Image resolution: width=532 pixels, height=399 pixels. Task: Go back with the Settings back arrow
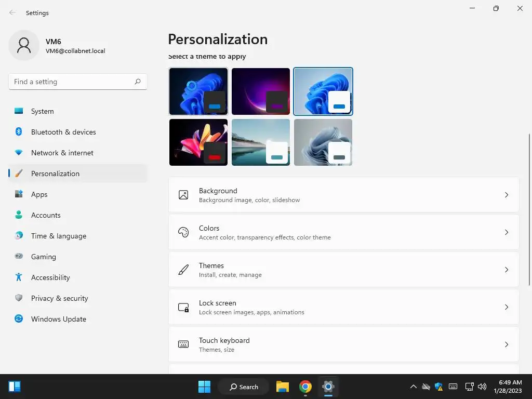point(12,12)
